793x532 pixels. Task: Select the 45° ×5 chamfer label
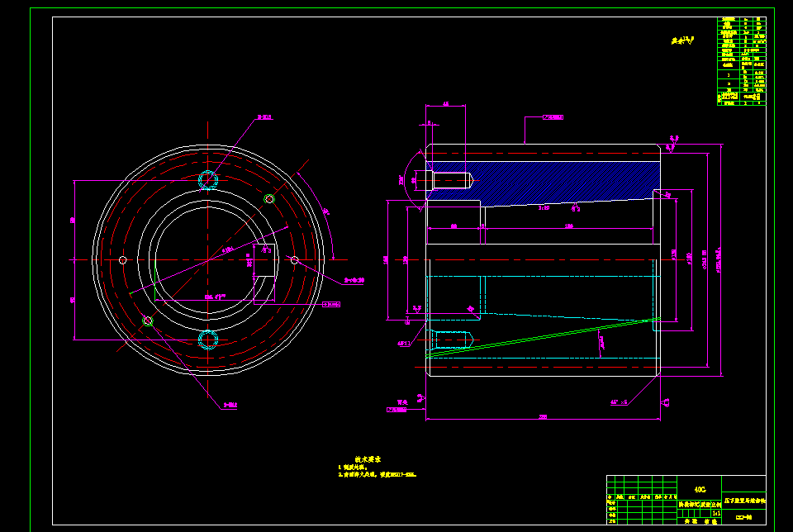[x=619, y=402]
